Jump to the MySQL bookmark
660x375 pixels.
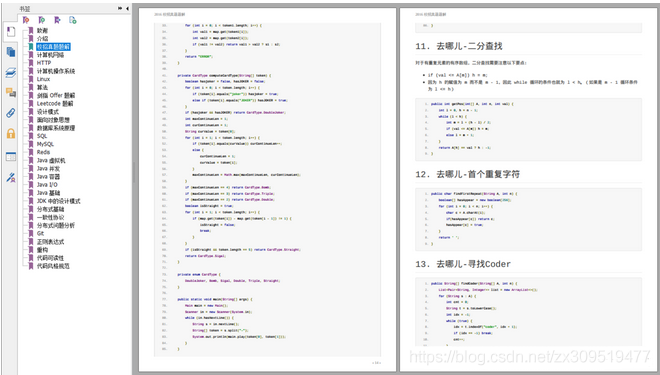tap(45, 144)
